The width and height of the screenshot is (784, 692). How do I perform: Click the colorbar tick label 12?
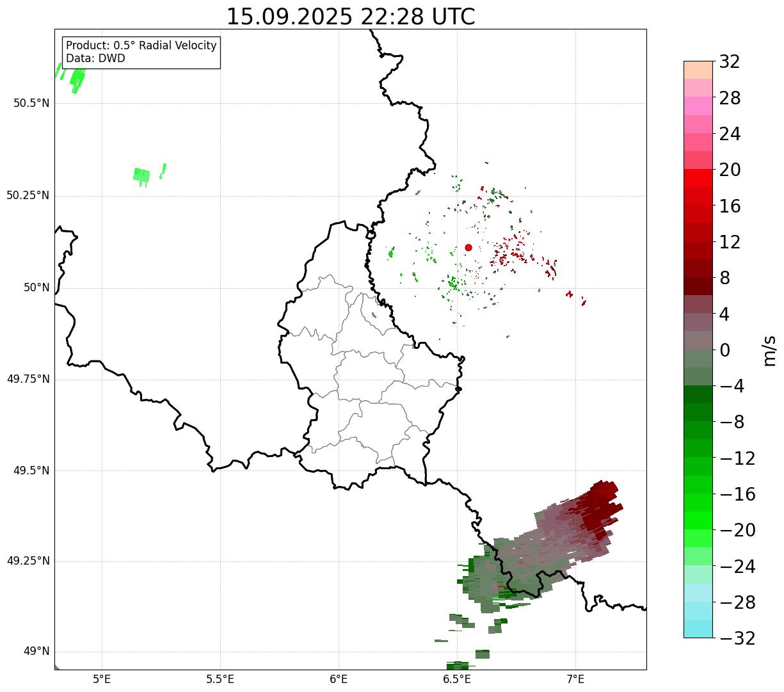pos(730,242)
